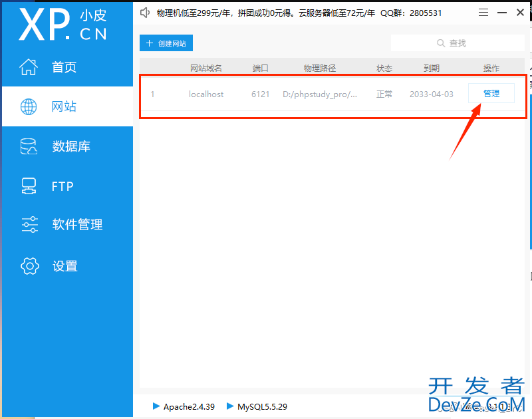Click the Apache2.4.39 status label
The width and height of the screenshot is (532, 419).
tap(189, 406)
